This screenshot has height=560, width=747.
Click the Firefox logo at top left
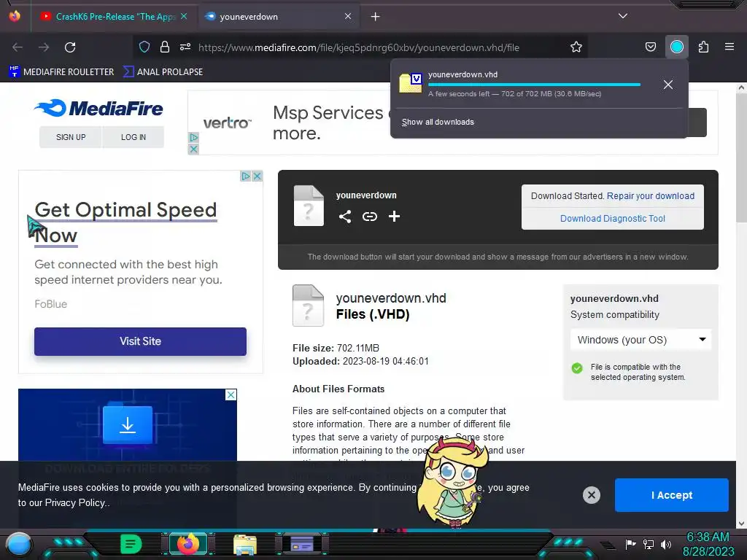15,16
